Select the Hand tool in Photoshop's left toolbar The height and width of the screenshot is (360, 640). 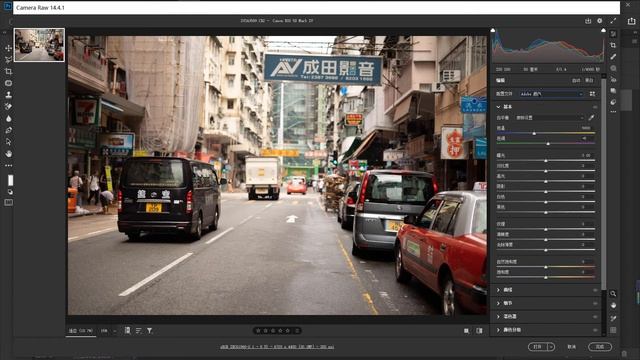pos(8,154)
